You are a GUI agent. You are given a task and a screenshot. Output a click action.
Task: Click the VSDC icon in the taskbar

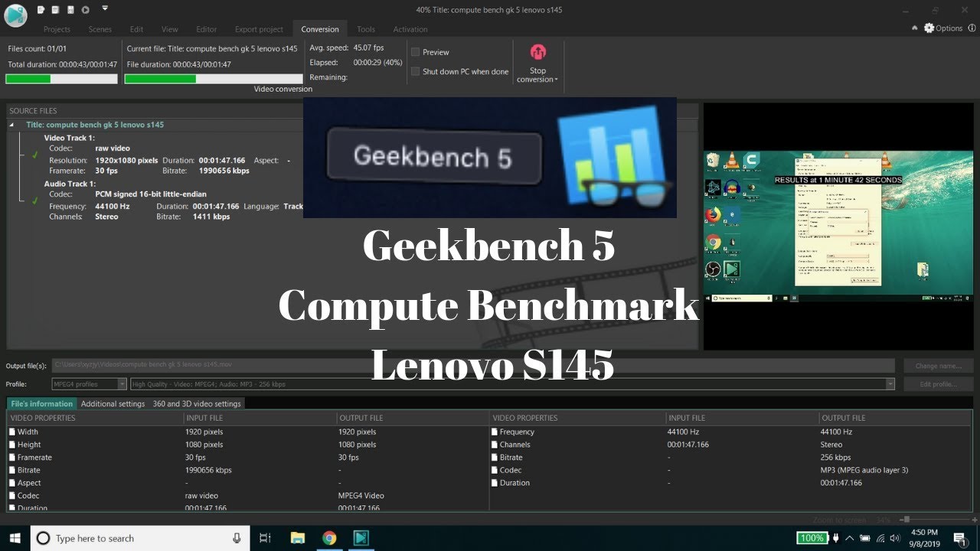click(x=361, y=538)
